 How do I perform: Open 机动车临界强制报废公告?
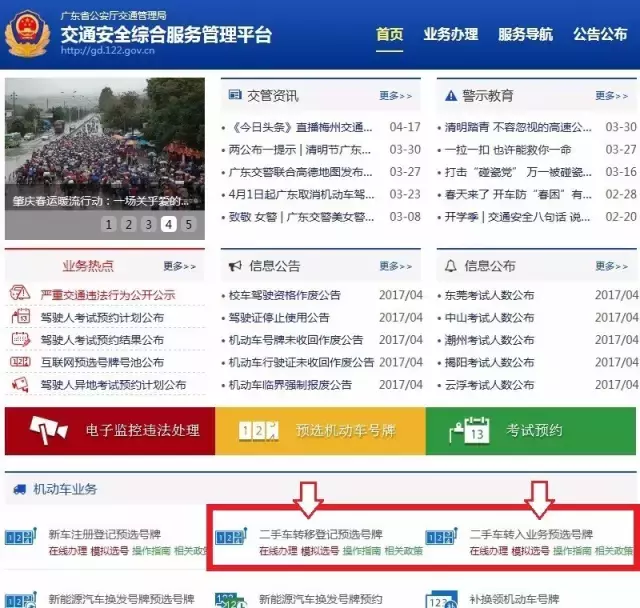(290, 385)
